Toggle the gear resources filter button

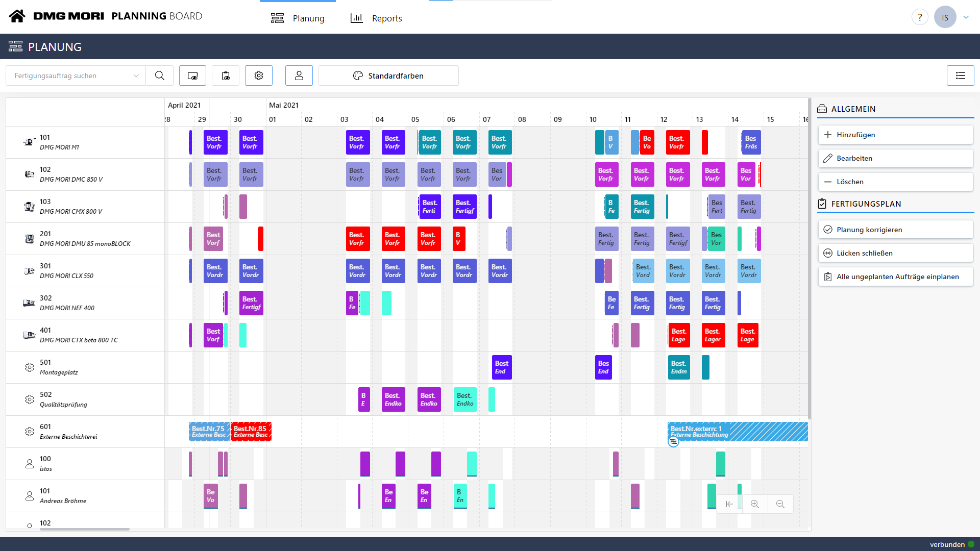(259, 76)
